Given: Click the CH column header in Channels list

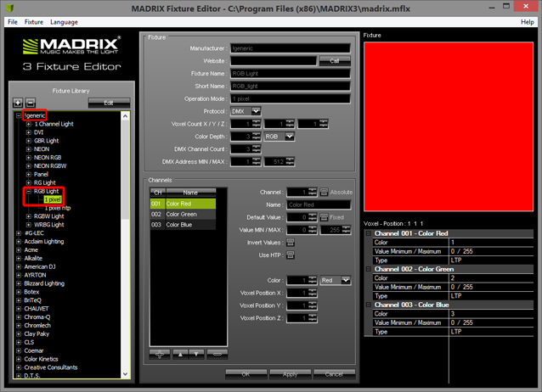Looking at the screenshot, I should (158, 193).
